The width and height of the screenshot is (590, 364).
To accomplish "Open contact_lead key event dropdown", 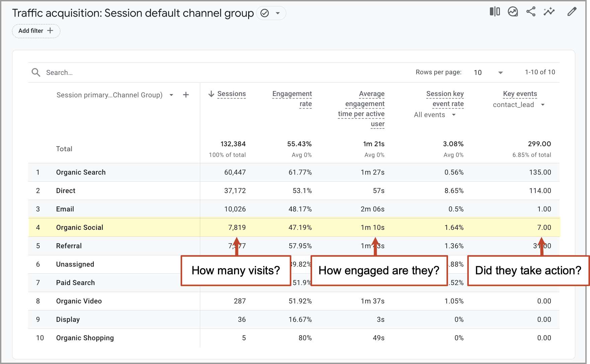I will [x=519, y=105].
